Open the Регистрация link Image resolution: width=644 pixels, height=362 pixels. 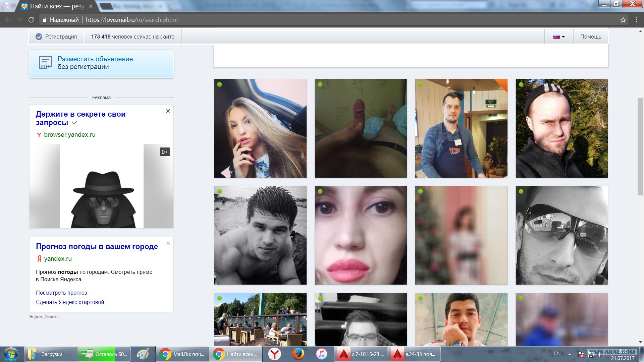(56, 37)
